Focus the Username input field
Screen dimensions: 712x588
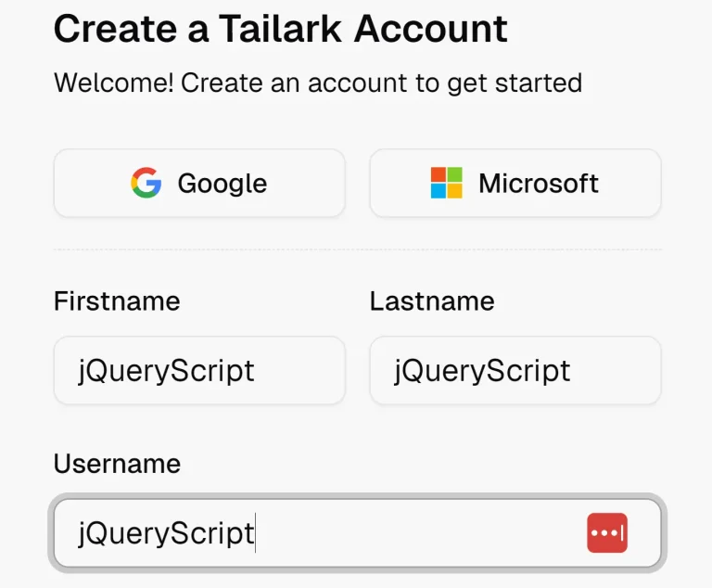pyautogui.click(x=357, y=533)
